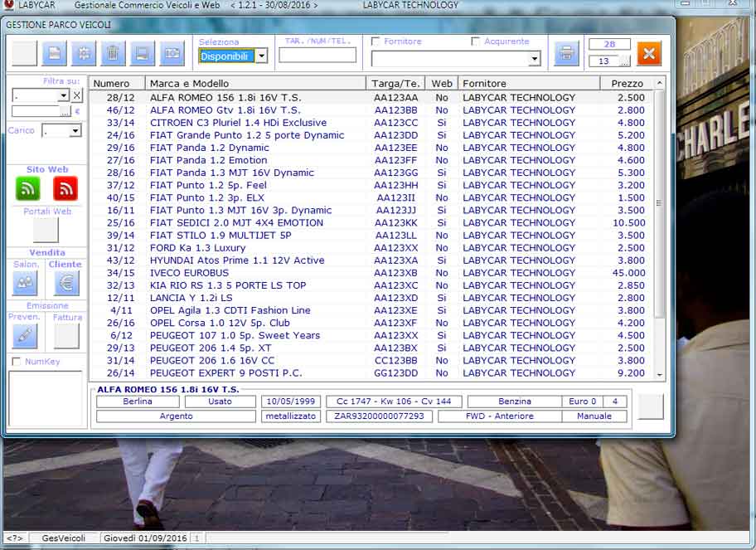The image size is (756, 550).
Task: Click the vehicle list scrollbar thumb
Action: click(x=659, y=203)
